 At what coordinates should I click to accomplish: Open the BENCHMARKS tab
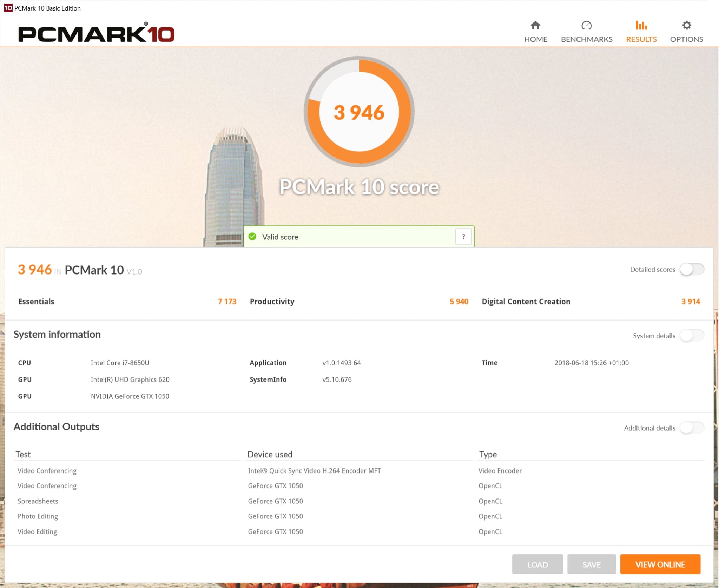pos(586,32)
